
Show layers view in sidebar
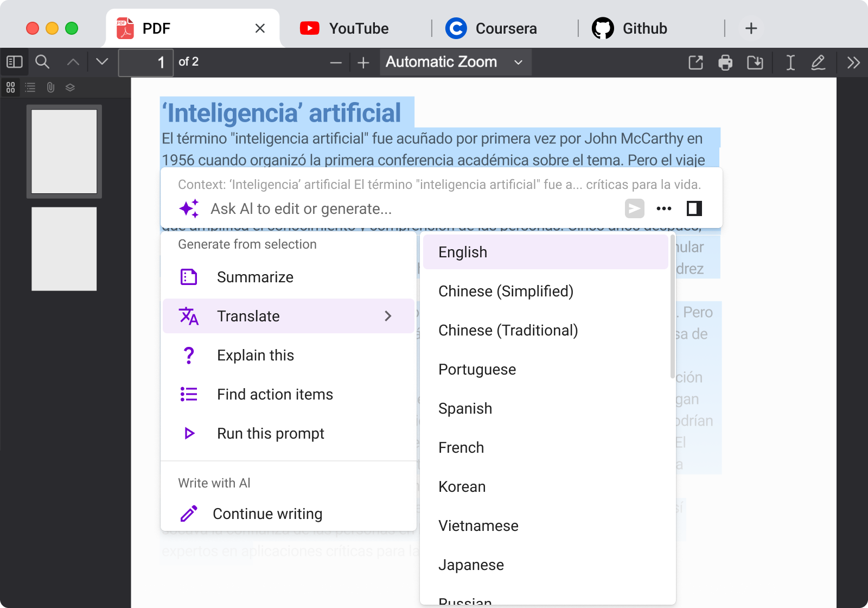click(x=70, y=87)
